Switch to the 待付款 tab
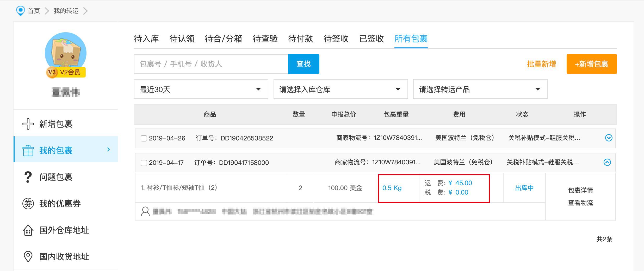This screenshot has width=644, height=271. click(300, 39)
